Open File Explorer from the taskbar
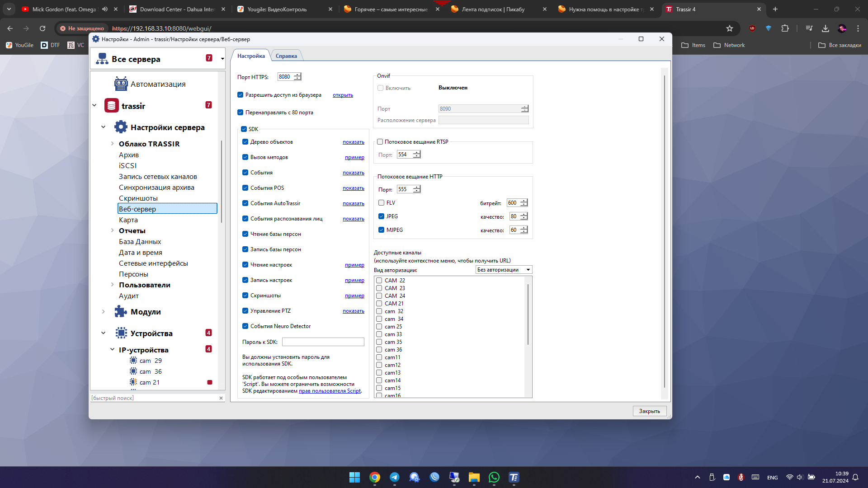 tap(474, 477)
